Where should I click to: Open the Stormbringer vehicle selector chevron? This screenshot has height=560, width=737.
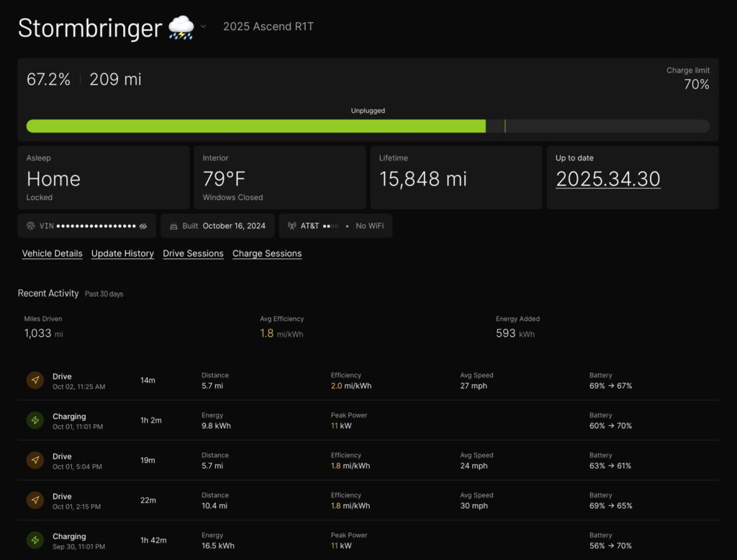[203, 27]
